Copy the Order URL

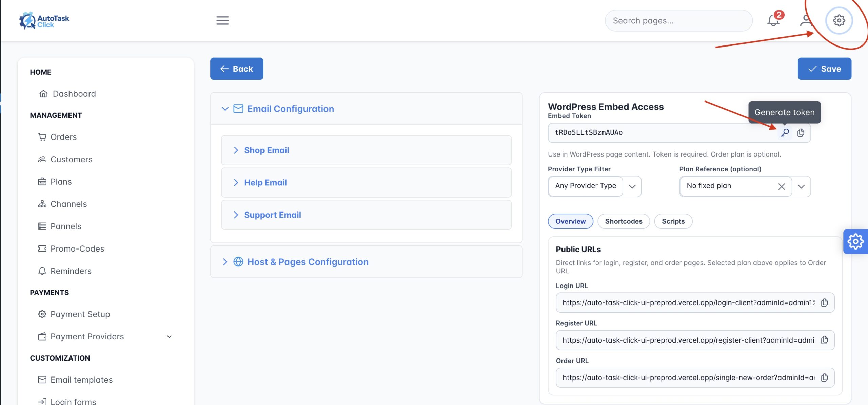825,377
